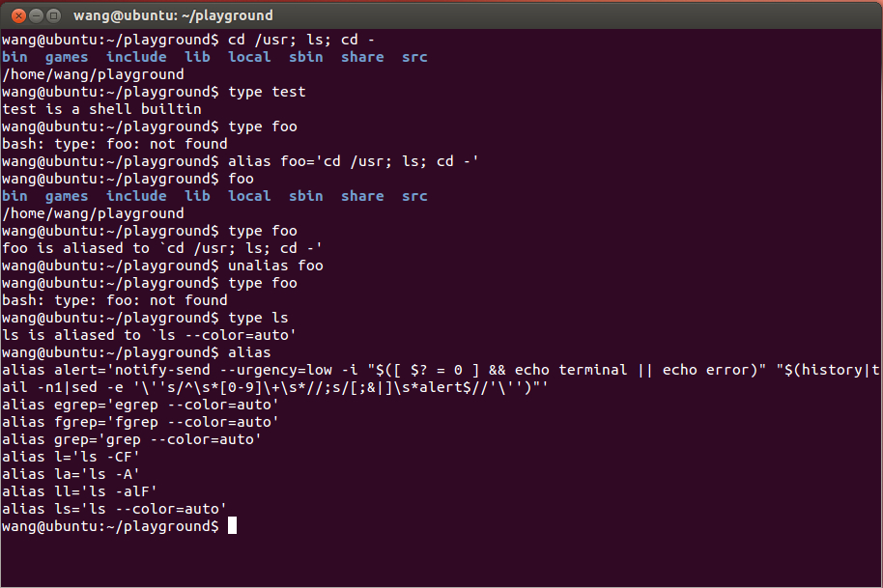Maximize the terminal window
The width and height of the screenshot is (883, 588).
point(53,15)
